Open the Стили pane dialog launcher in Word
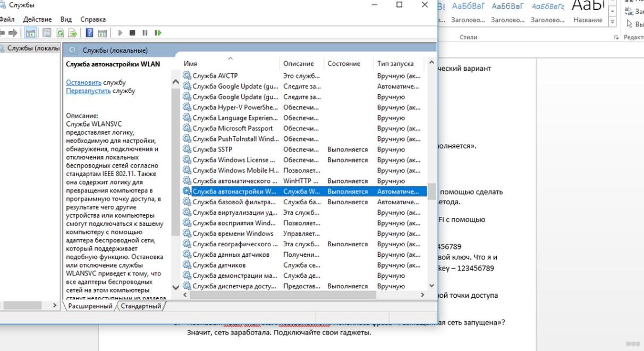This screenshot has width=644, height=351. pos(616,38)
